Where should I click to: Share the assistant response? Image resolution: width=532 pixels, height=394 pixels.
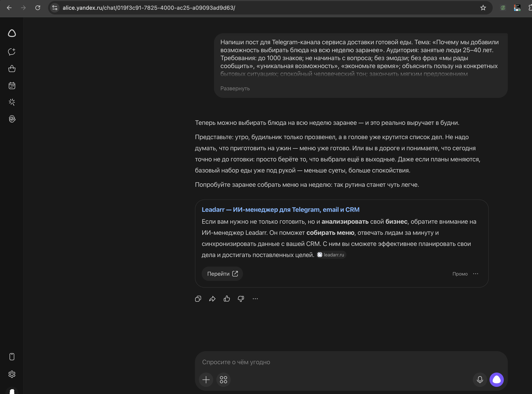212,299
